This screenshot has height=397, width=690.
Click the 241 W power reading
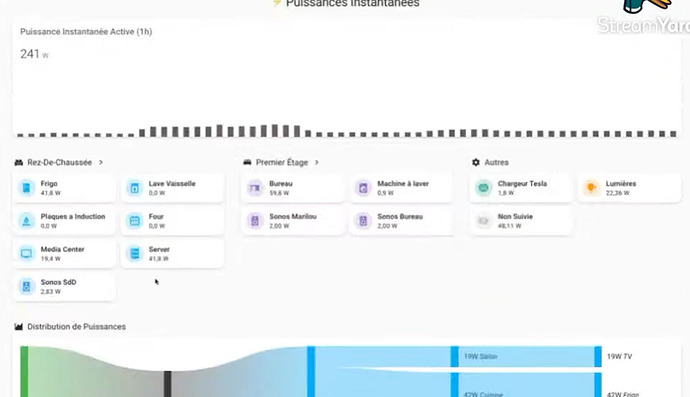click(34, 54)
